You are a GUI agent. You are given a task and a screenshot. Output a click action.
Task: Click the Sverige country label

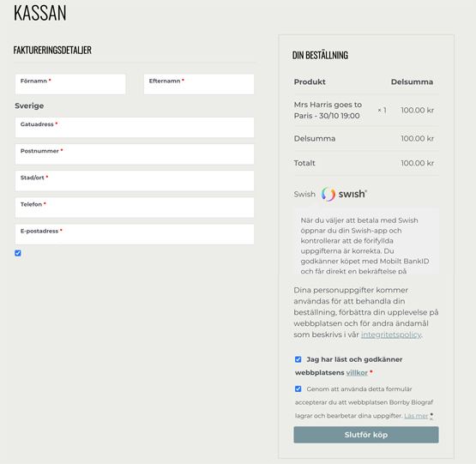(x=29, y=106)
